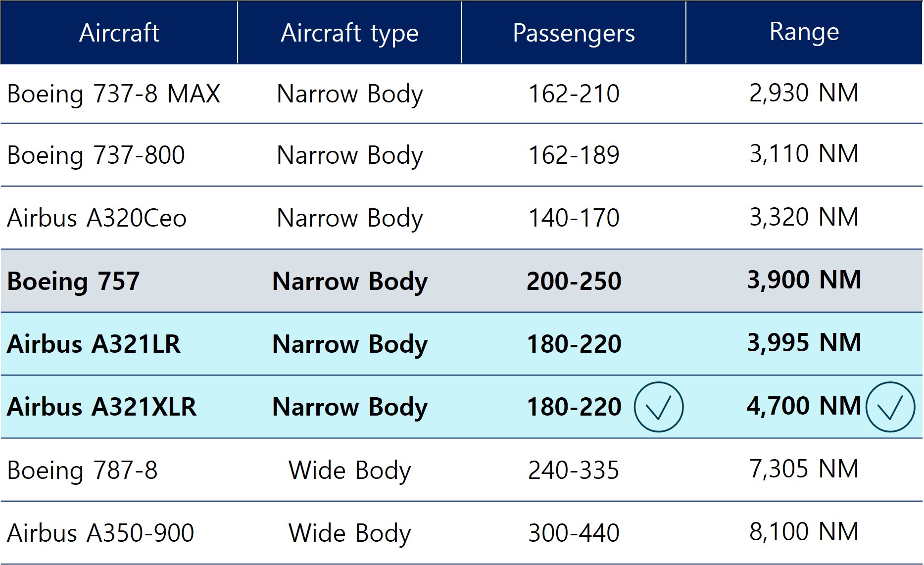Click the 8,100 NM range value

click(x=804, y=532)
